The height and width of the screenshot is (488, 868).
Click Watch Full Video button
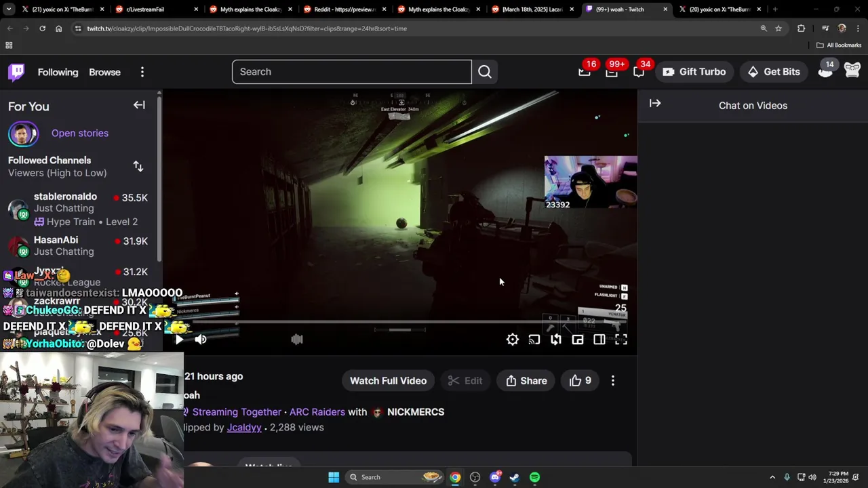tap(388, 381)
